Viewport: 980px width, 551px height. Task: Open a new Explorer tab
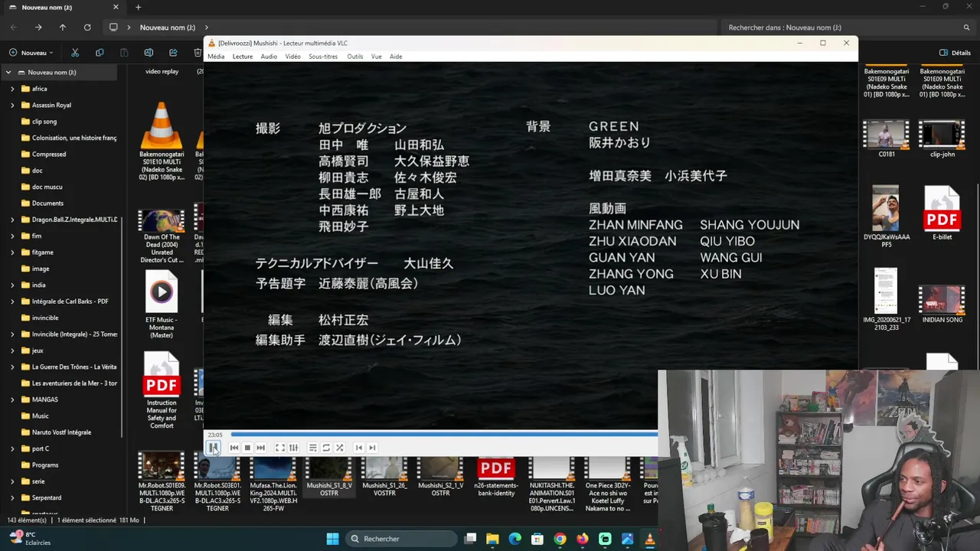(x=139, y=8)
